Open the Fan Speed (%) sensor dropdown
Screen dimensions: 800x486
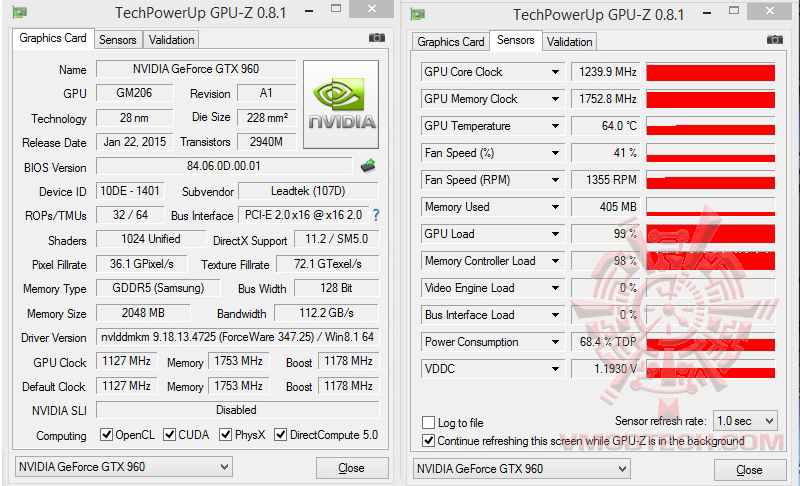click(x=555, y=153)
